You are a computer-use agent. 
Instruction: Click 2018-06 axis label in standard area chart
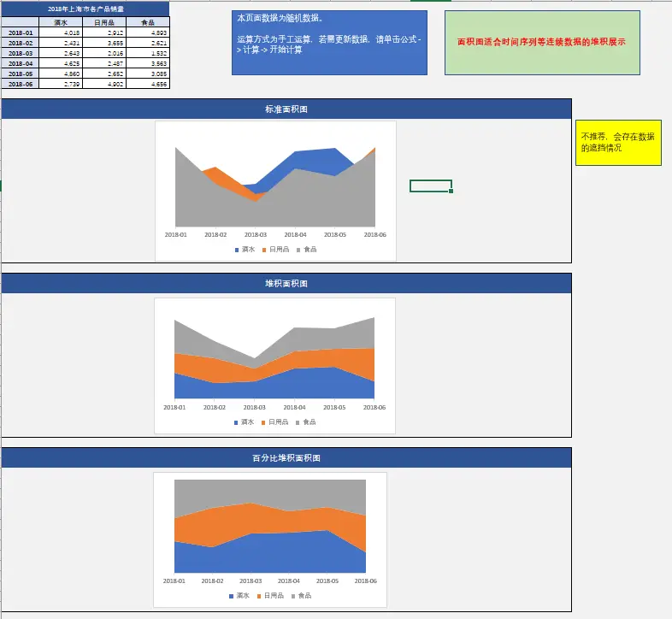375,234
